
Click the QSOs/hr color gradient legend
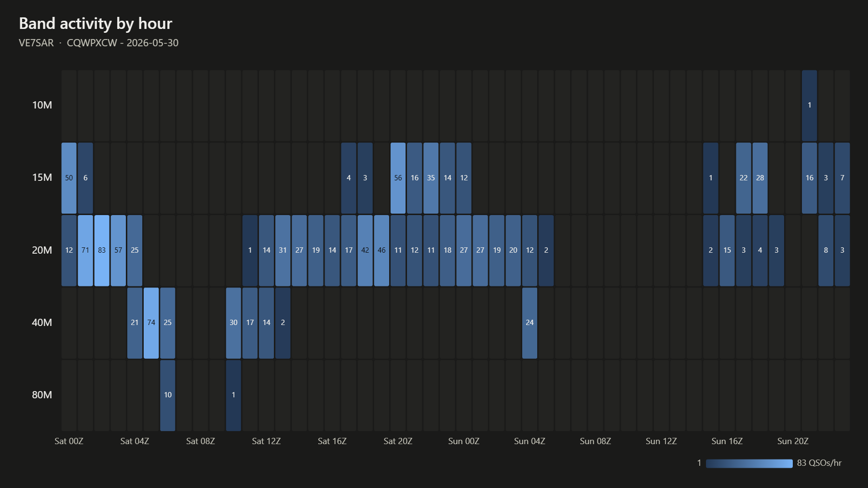pyautogui.click(x=749, y=463)
